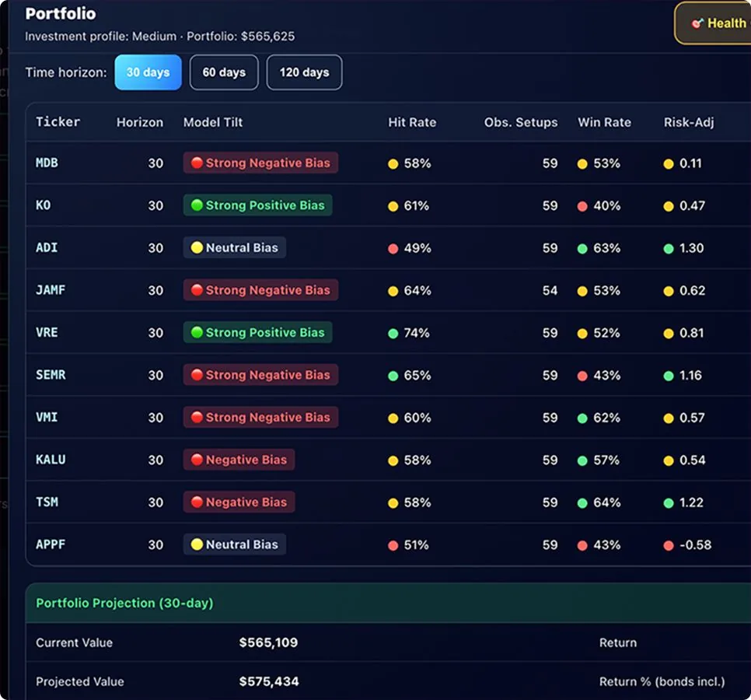Click the Investment profile: Medium subtitle
751x700 pixels.
tap(100, 37)
